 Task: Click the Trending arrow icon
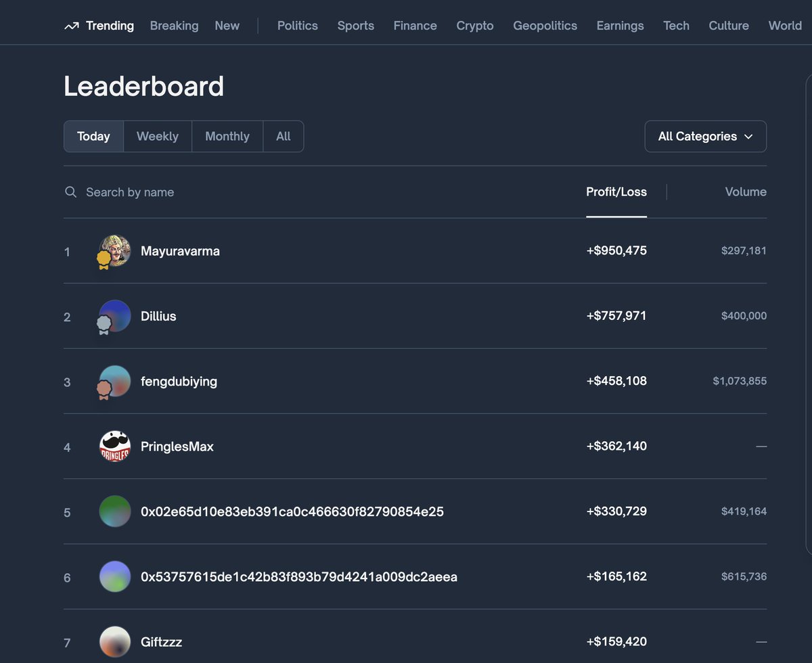coord(71,26)
